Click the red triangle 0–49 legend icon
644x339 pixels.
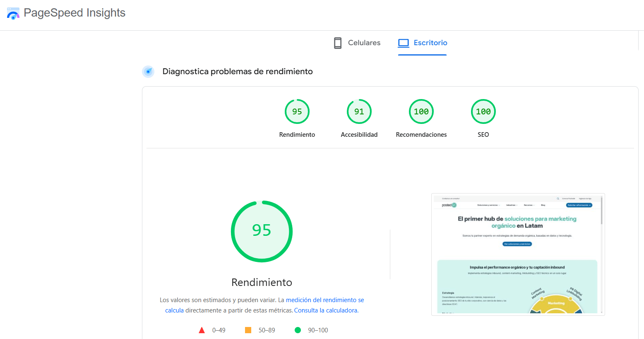pyautogui.click(x=202, y=330)
